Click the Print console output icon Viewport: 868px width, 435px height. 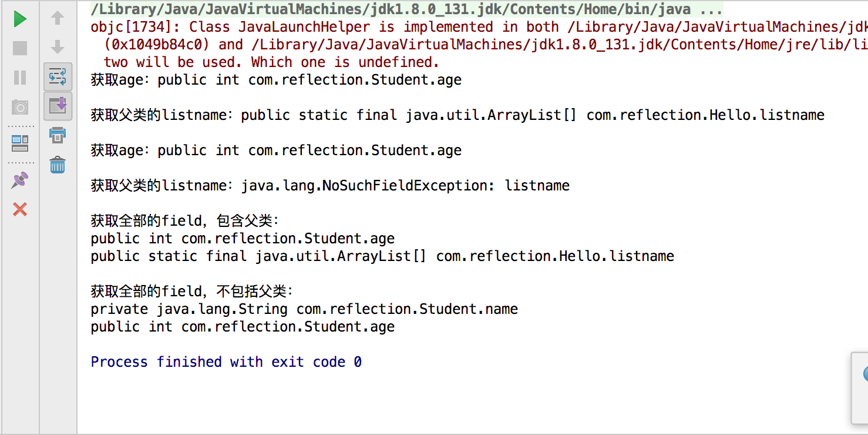click(x=58, y=135)
